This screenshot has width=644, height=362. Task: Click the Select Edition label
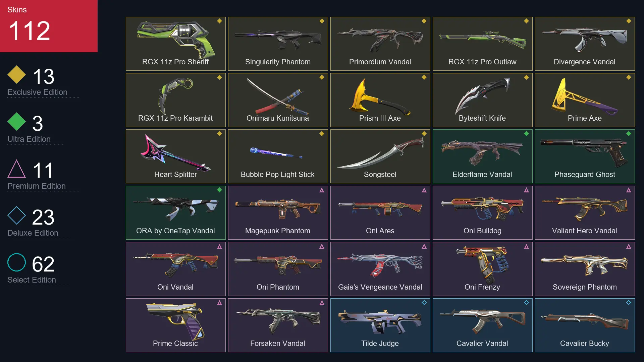(x=32, y=280)
